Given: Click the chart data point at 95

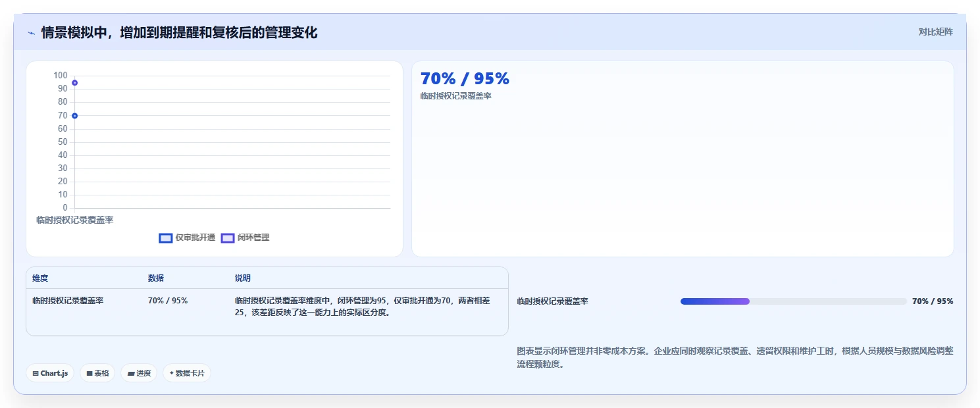Looking at the screenshot, I should click(75, 82).
